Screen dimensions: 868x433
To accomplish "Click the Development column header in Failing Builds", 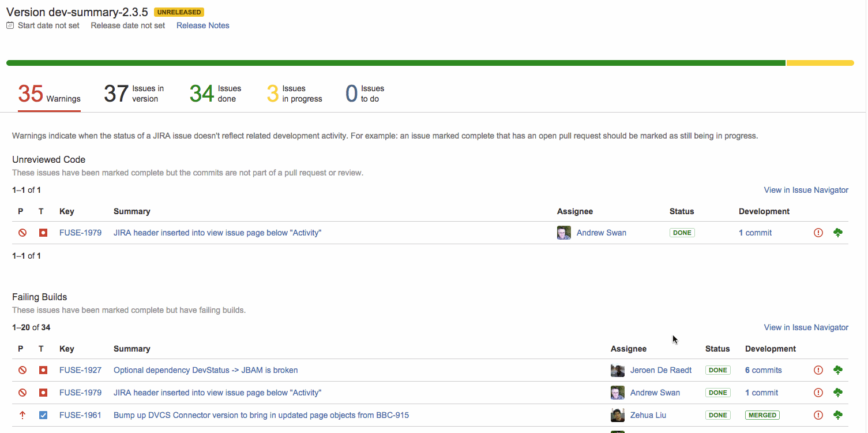I will click(771, 349).
